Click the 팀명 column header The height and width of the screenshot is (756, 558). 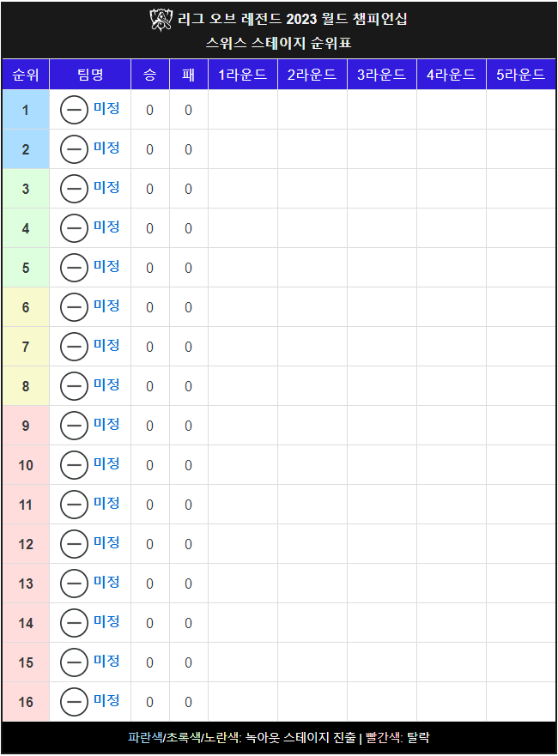tap(90, 75)
